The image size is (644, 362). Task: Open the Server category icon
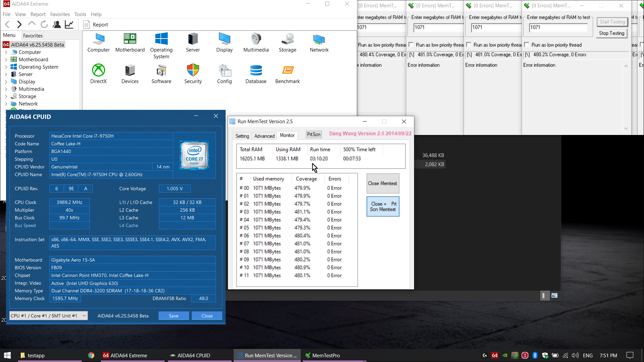click(193, 43)
